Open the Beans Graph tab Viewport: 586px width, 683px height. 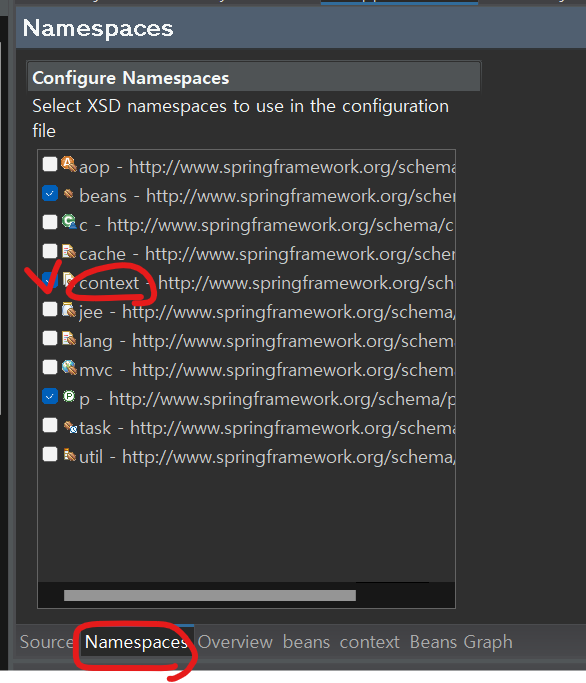click(x=461, y=642)
